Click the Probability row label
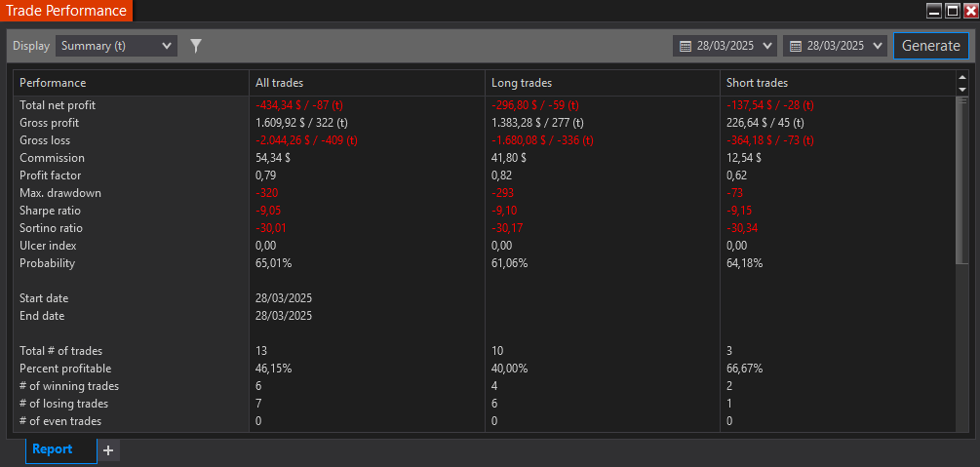This screenshot has height=467, width=980. [x=47, y=263]
